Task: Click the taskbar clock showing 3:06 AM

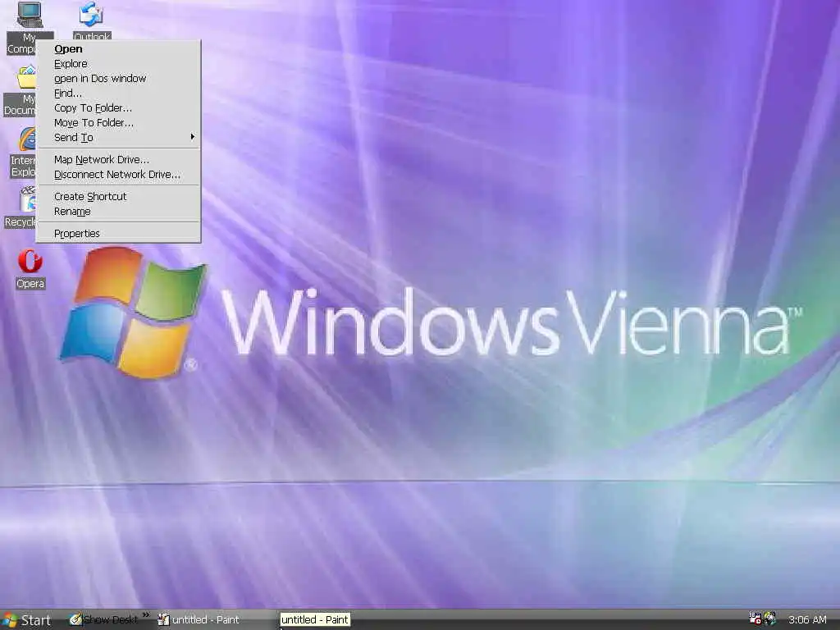Action: tap(807, 620)
